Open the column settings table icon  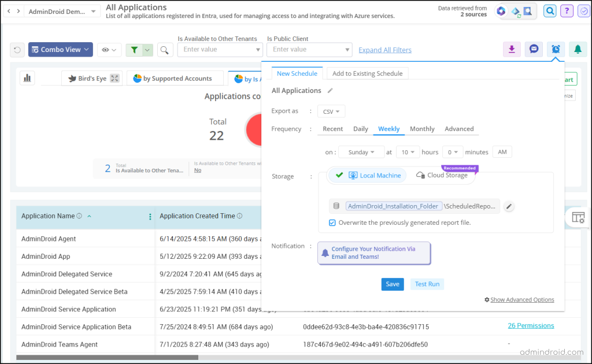pos(578,218)
